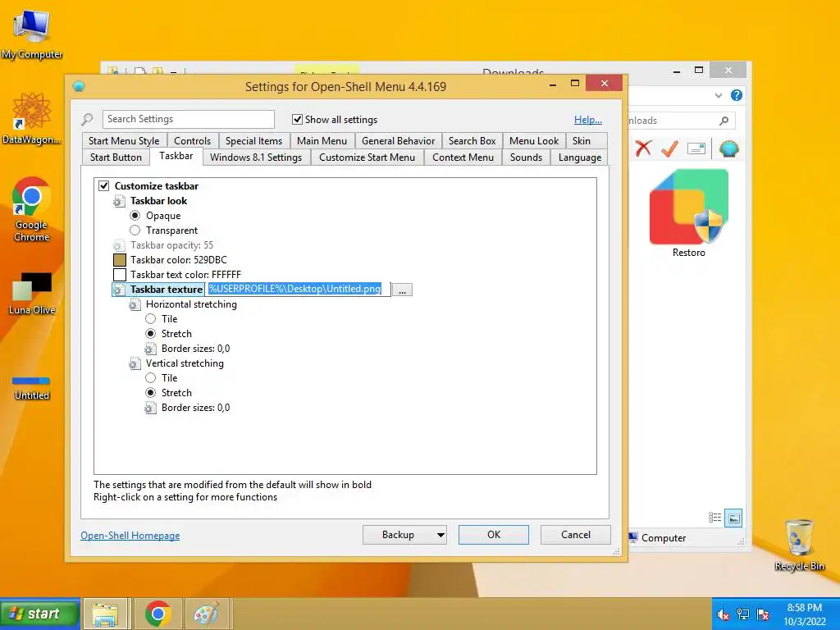840x630 pixels.
Task: Click the Action Center flag tray icon
Action: pyautogui.click(x=763, y=614)
